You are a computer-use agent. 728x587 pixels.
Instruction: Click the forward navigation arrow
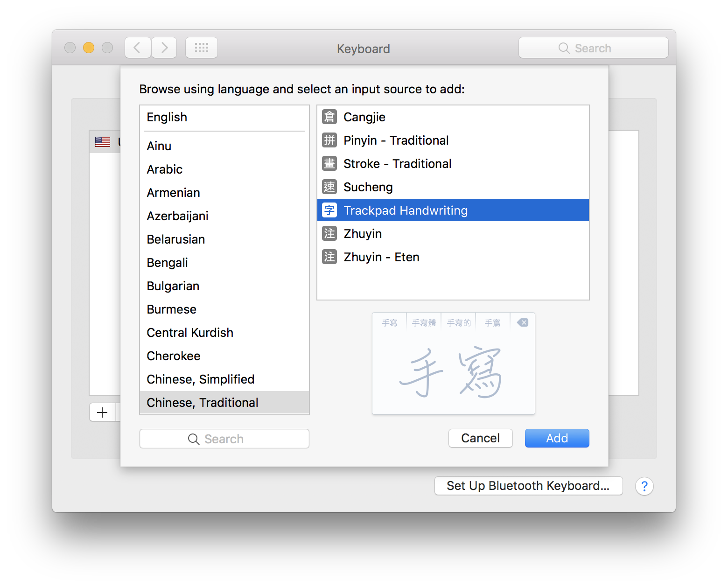[164, 47]
